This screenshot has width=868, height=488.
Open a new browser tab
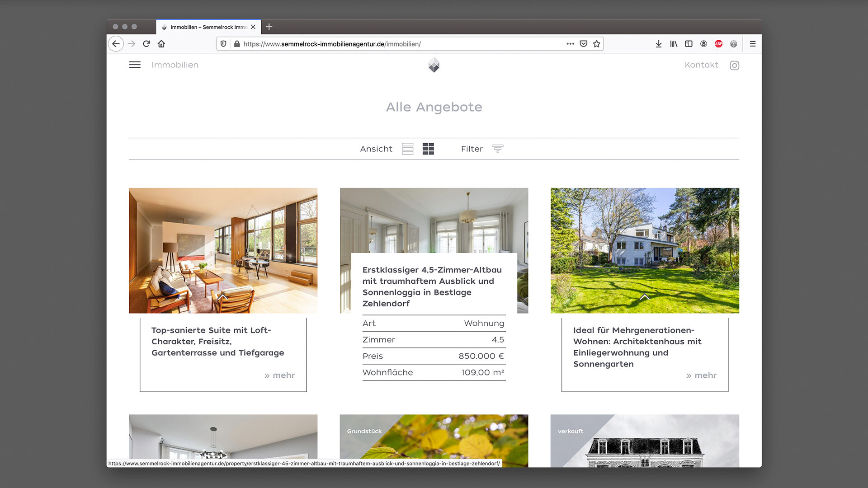269,27
